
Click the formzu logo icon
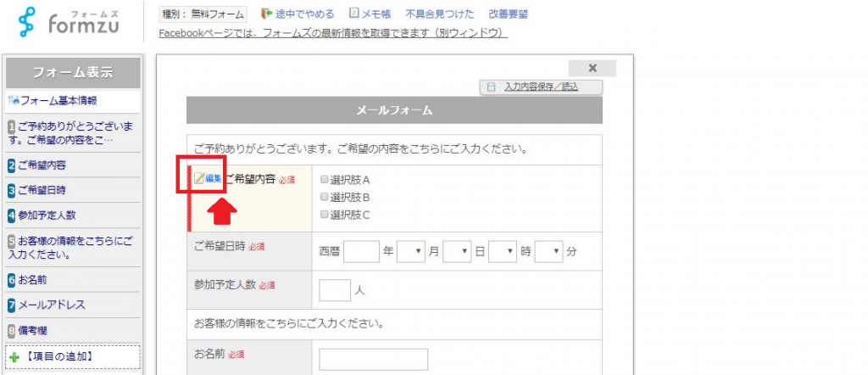[x=30, y=23]
